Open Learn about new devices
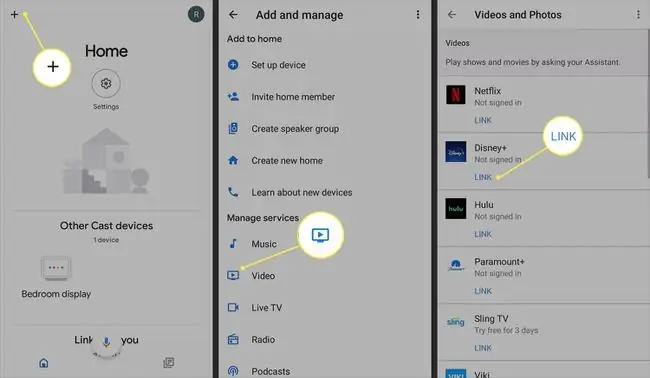650x378 pixels. (302, 193)
